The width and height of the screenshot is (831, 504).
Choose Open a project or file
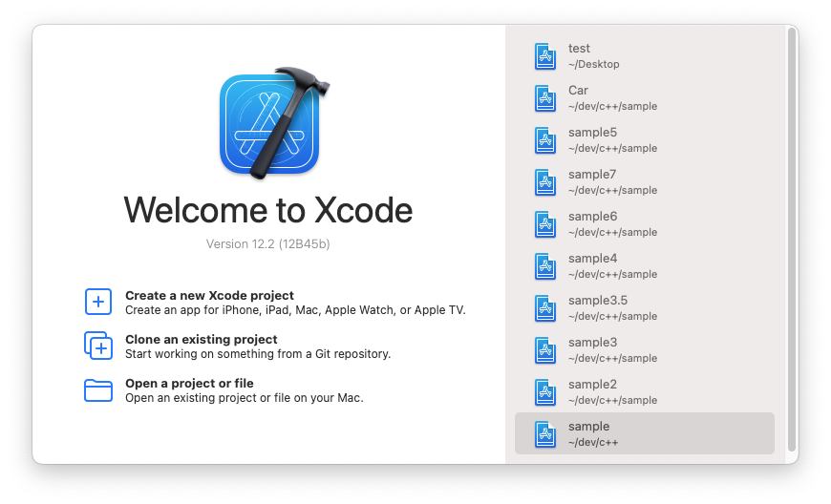224,390
